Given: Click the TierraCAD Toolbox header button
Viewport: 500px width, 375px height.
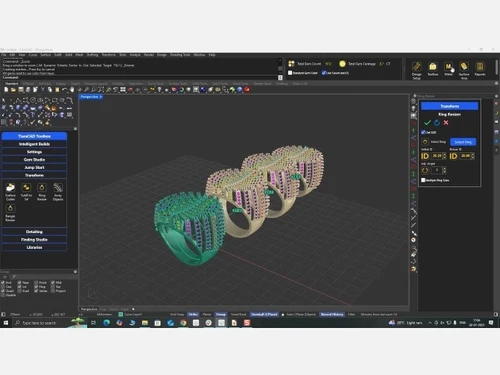Looking at the screenshot, I should (x=34, y=136).
